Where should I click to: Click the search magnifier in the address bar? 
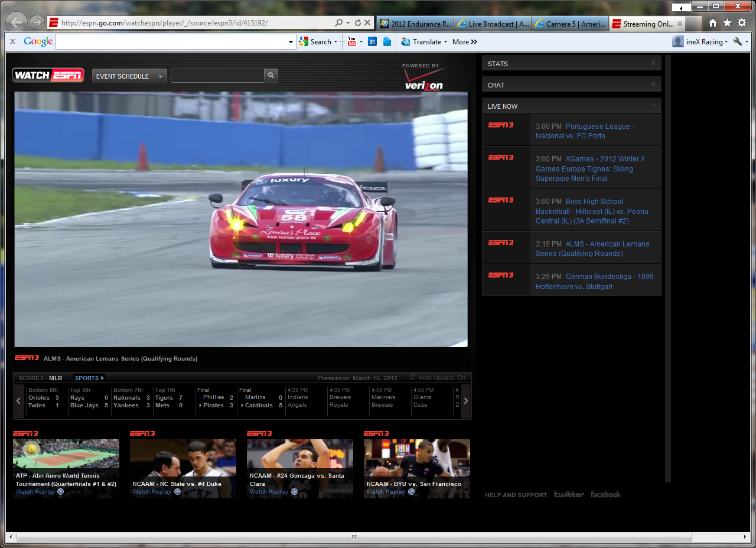pos(338,23)
